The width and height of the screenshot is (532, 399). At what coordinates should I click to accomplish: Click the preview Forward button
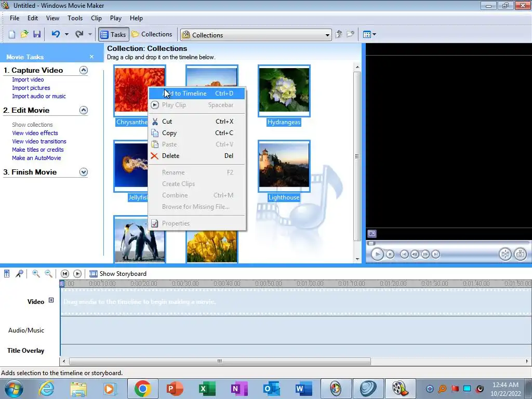click(x=436, y=254)
